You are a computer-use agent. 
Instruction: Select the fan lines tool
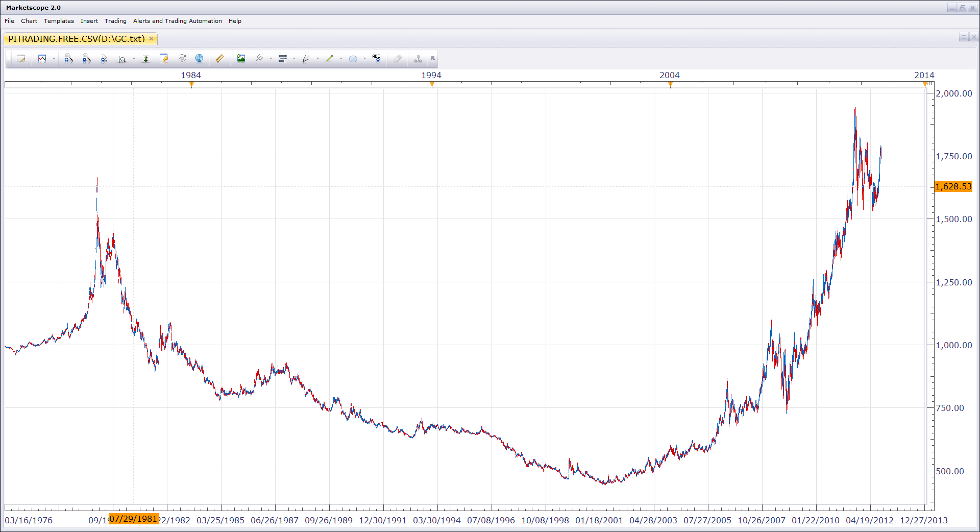[306, 59]
